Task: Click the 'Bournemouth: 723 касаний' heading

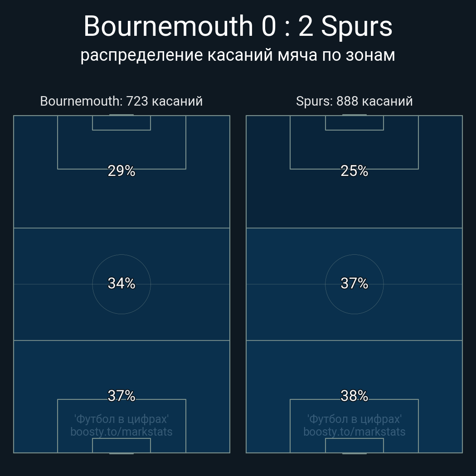Action: 121,101
